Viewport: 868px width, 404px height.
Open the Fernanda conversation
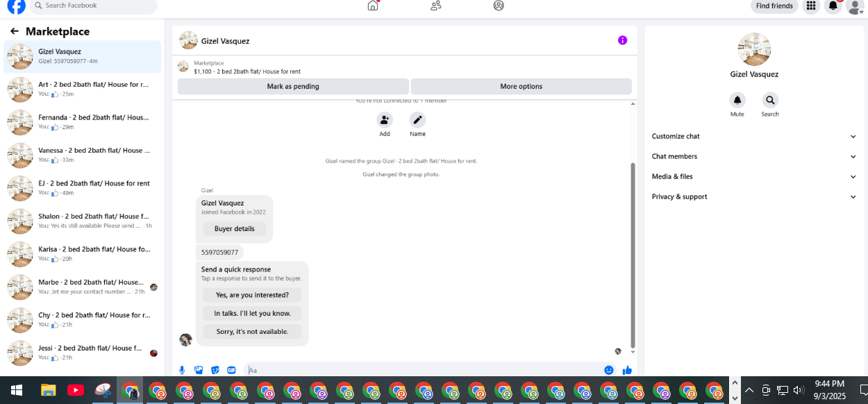pos(83,122)
